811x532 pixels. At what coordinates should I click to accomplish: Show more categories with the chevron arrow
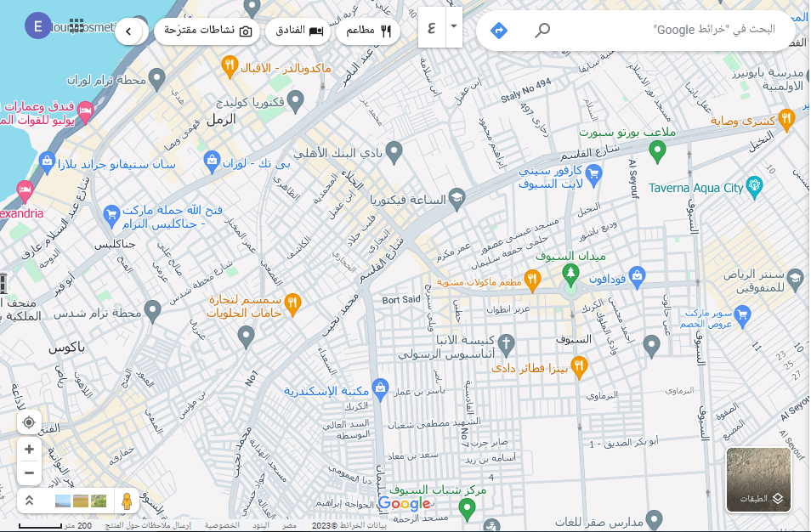point(128,31)
